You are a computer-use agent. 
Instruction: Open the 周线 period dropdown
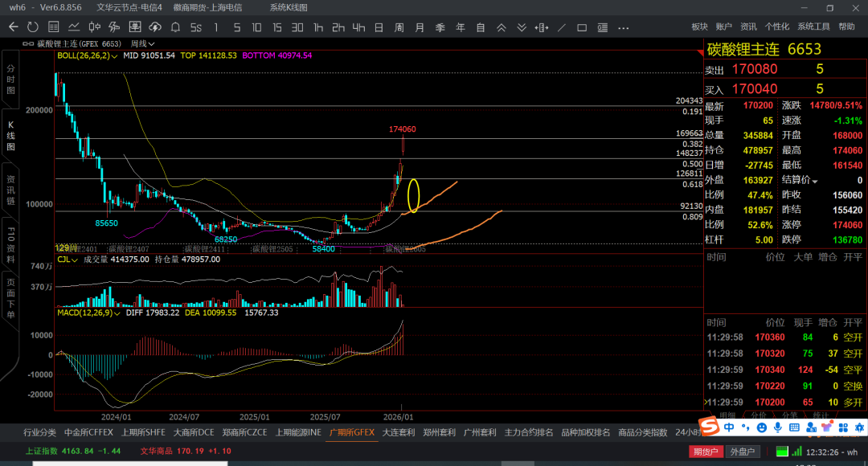142,43
